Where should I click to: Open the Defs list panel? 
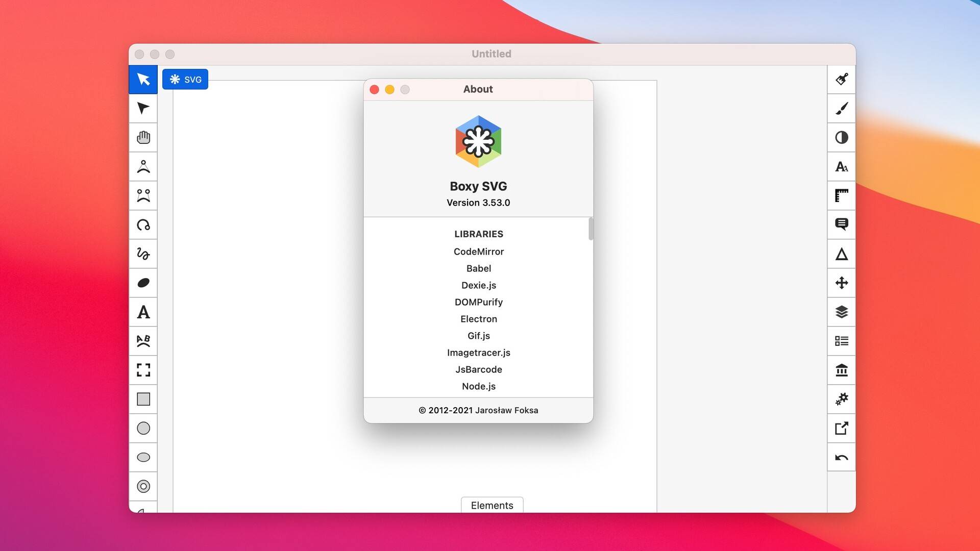pyautogui.click(x=841, y=341)
